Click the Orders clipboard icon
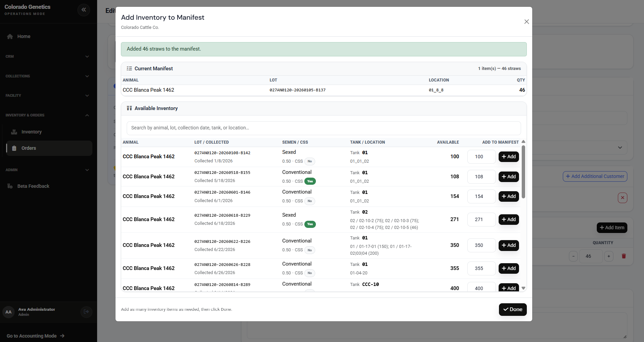The width and height of the screenshot is (644, 342). pyautogui.click(x=14, y=148)
